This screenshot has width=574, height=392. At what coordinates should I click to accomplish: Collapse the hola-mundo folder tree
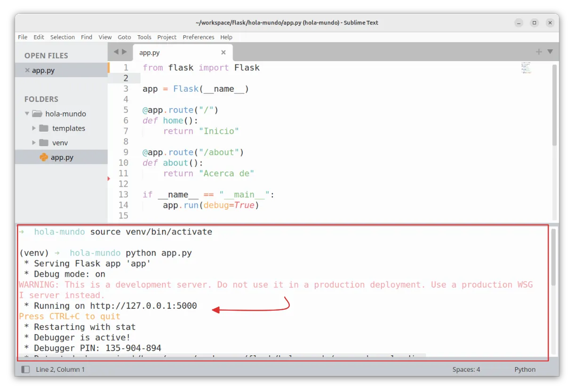click(x=27, y=114)
